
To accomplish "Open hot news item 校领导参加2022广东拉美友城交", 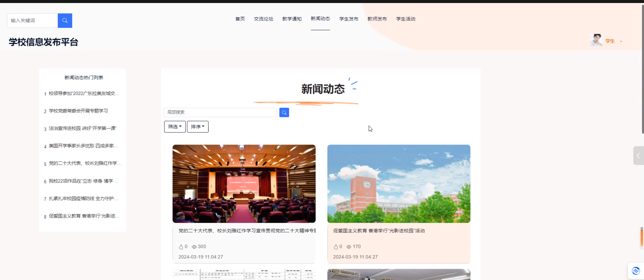I will pos(84,94).
